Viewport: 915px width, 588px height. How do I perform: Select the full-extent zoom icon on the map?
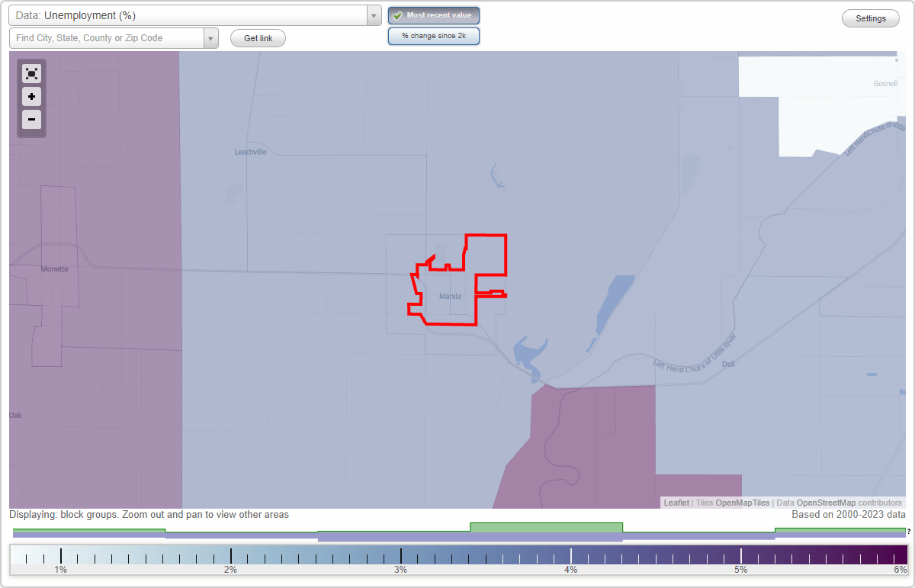[x=31, y=73]
